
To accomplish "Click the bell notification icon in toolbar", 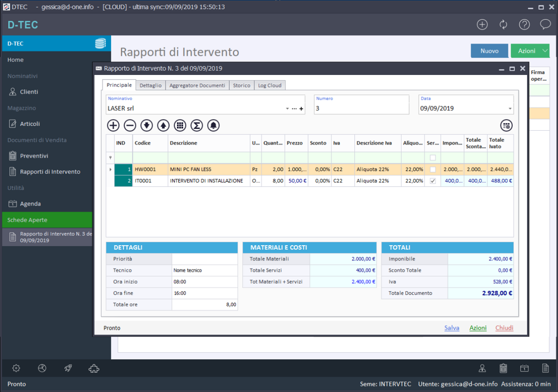I will 213,125.
